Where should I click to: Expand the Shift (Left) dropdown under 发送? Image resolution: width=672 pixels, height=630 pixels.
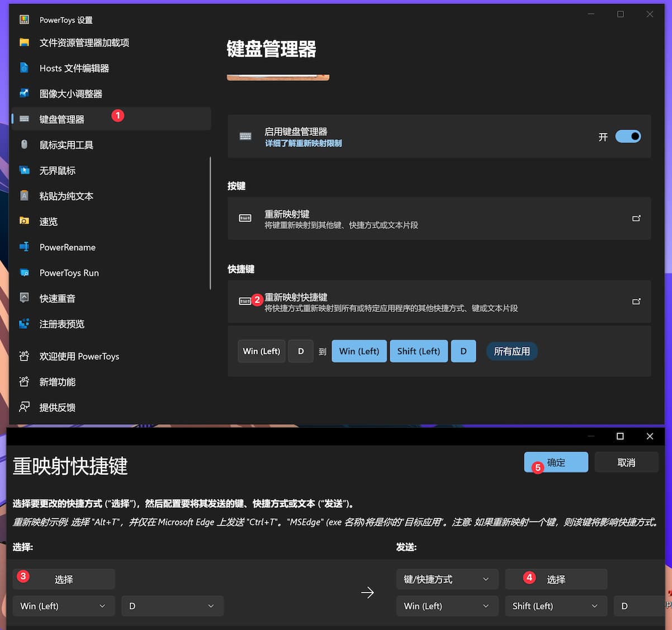[555, 606]
